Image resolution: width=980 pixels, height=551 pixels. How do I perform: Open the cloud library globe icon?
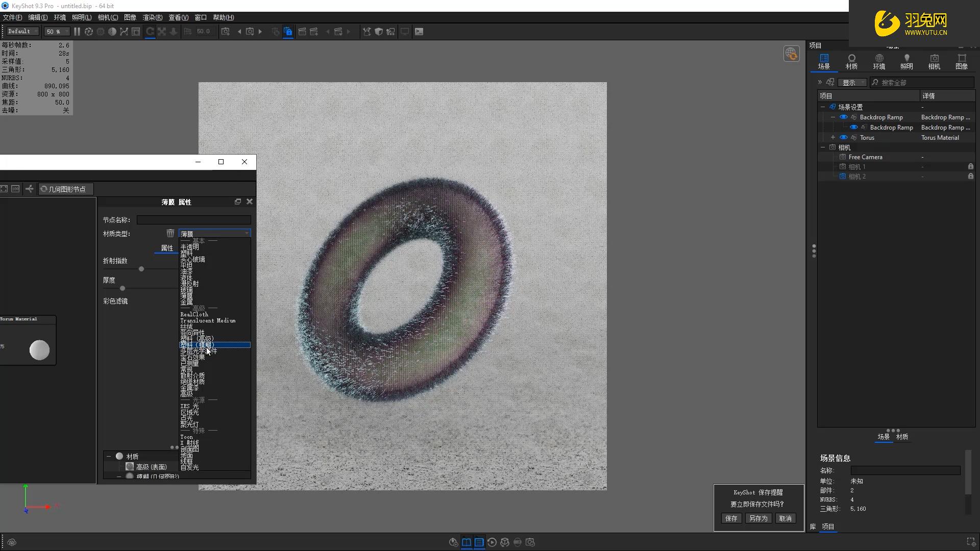tap(791, 53)
